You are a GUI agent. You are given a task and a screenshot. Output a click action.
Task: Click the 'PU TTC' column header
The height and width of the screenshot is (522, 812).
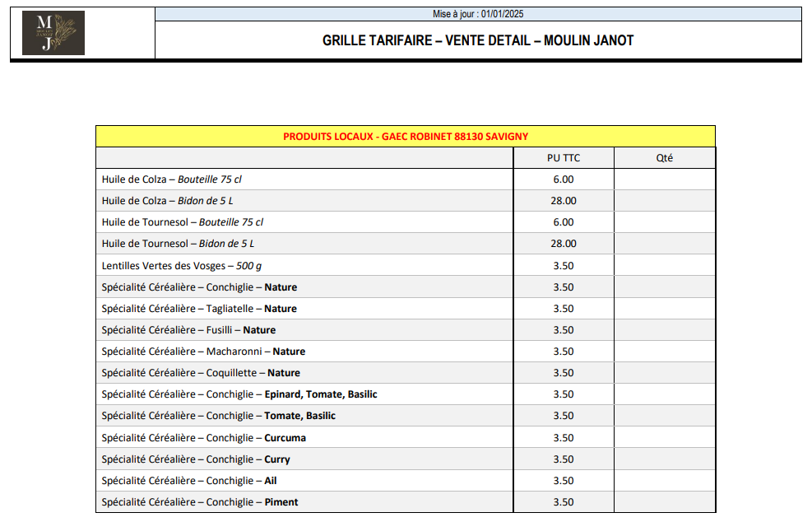pyautogui.click(x=564, y=158)
